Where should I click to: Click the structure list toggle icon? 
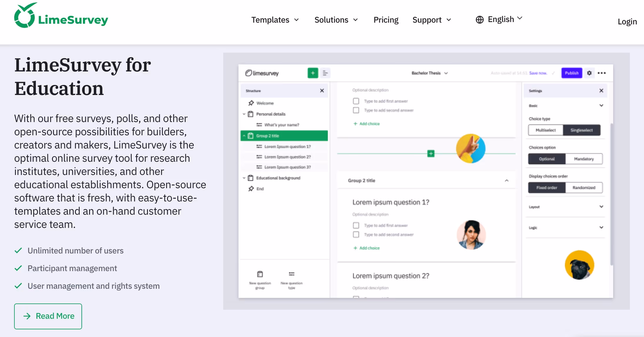tap(325, 73)
